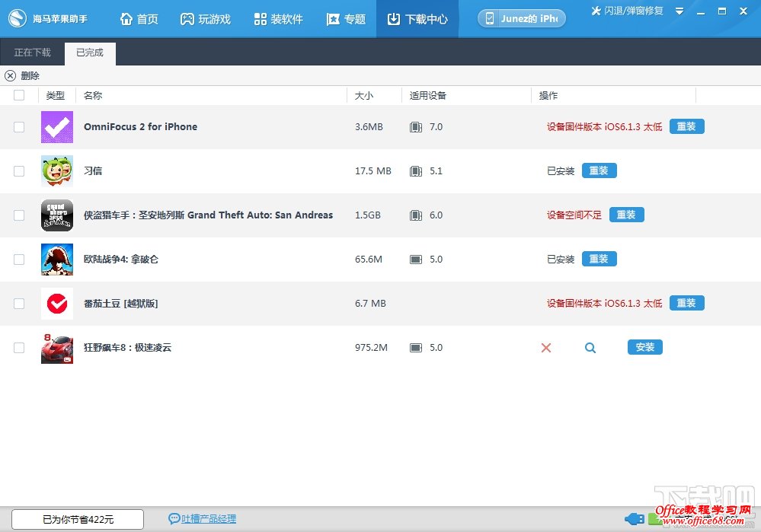Image resolution: width=761 pixels, height=532 pixels.
Task: Click 重装 for 习信
Action: [x=599, y=170]
